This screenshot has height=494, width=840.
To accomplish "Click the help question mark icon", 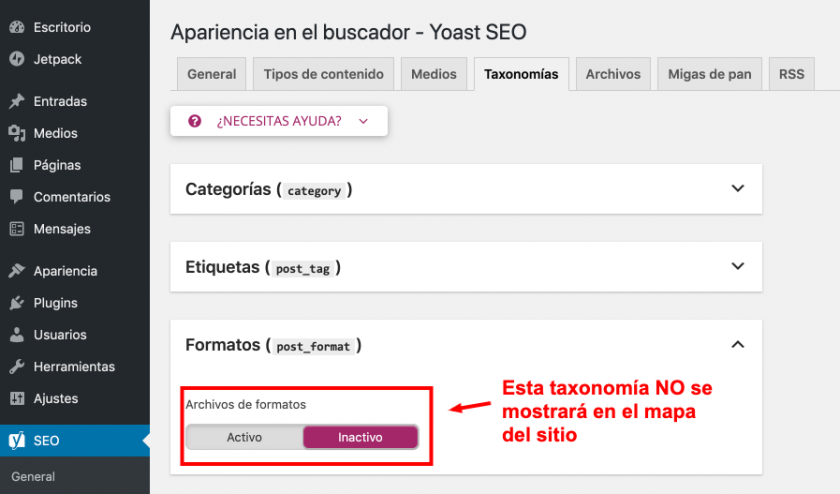I will [194, 121].
